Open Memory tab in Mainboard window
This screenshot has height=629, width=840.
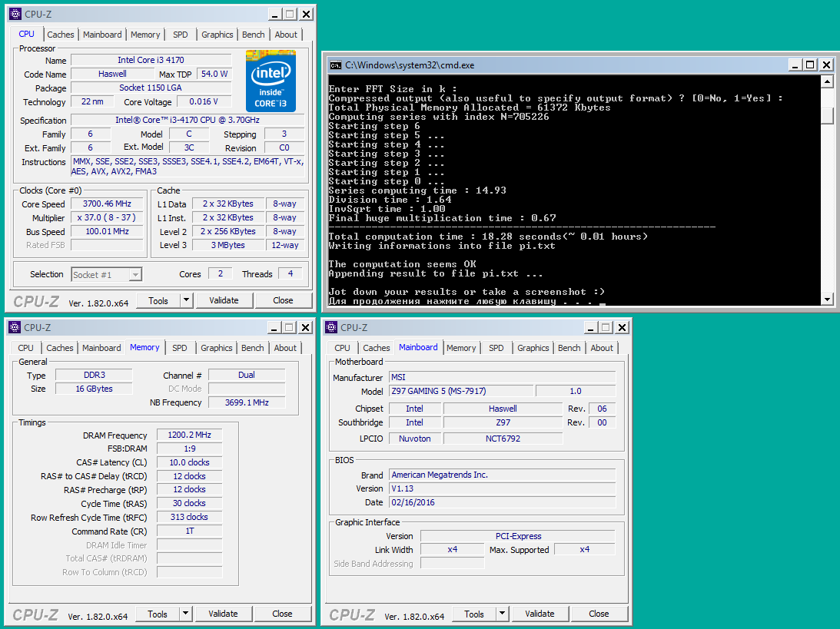click(461, 347)
